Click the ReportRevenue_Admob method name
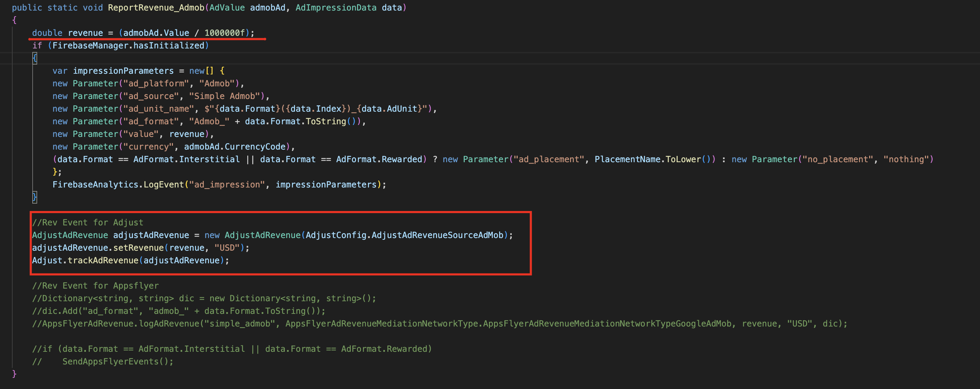Screen dimensions: 980x389 pyautogui.click(x=156, y=8)
